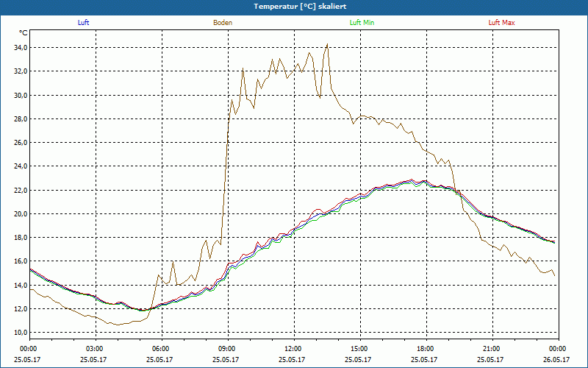The width and height of the screenshot is (588, 368).
Task: Click the 18:00 time axis label
Action: [x=426, y=349]
